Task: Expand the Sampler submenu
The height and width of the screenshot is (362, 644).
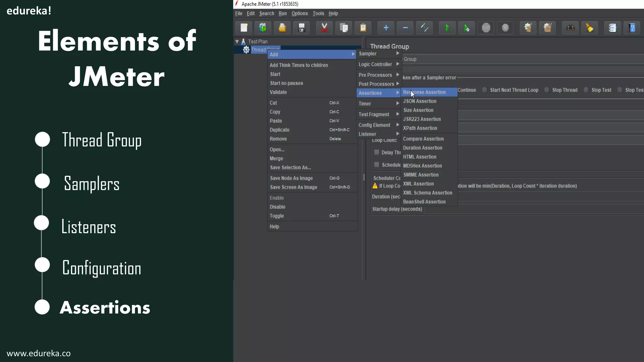Action: click(x=379, y=54)
